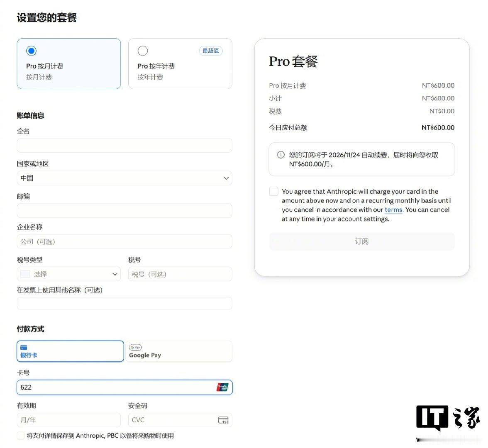Click the 卡号 card number field
488x448 pixels.
coord(124,387)
